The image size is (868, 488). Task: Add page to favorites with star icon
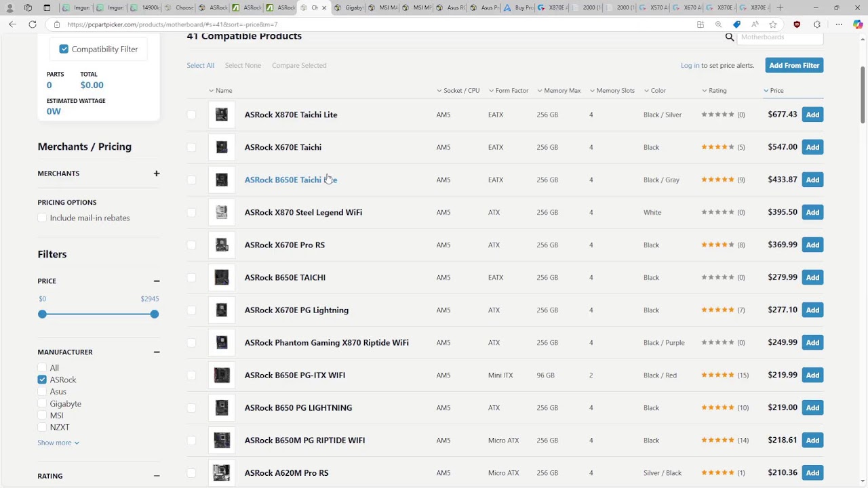[773, 24]
